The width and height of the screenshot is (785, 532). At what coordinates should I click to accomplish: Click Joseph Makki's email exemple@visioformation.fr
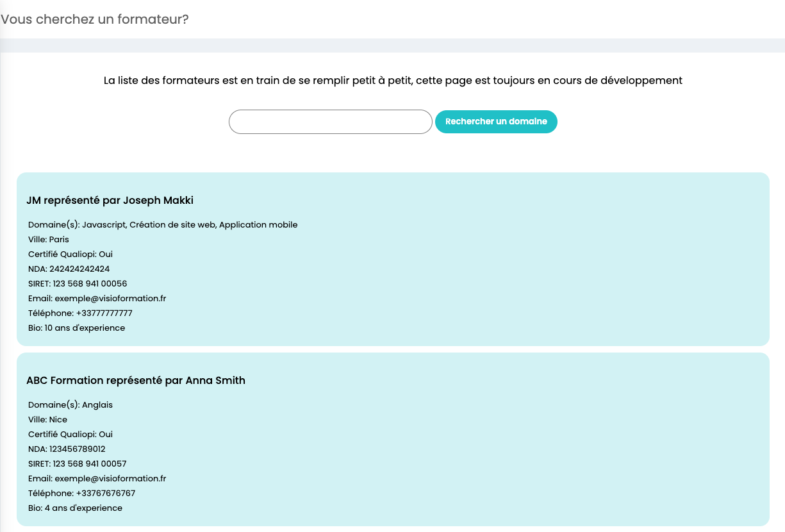coord(110,299)
